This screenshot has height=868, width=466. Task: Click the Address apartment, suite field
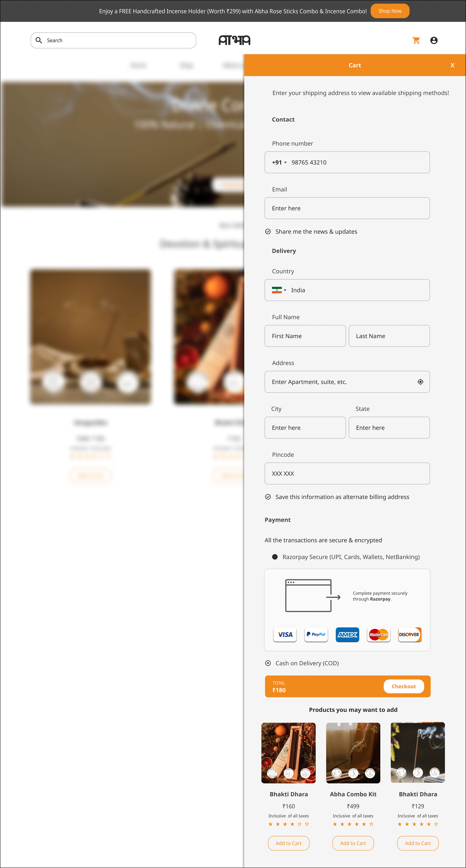click(347, 382)
